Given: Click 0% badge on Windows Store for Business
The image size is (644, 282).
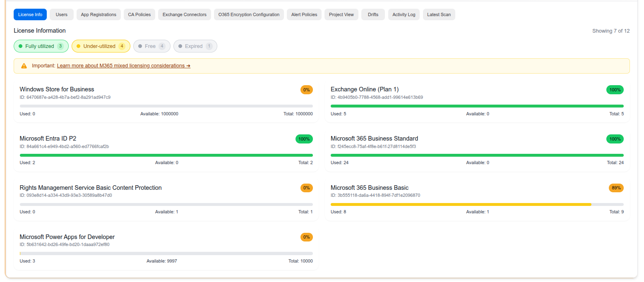Looking at the screenshot, I should 306,90.
